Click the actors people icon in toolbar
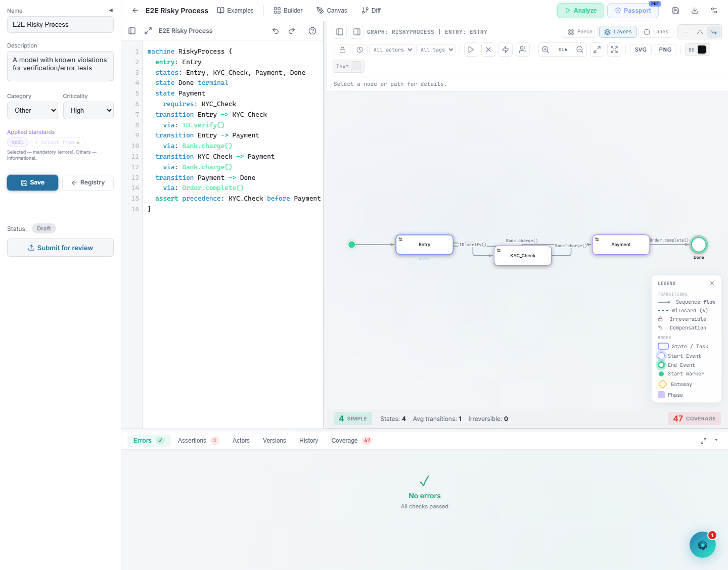This screenshot has width=728, height=570. pos(523,50)
